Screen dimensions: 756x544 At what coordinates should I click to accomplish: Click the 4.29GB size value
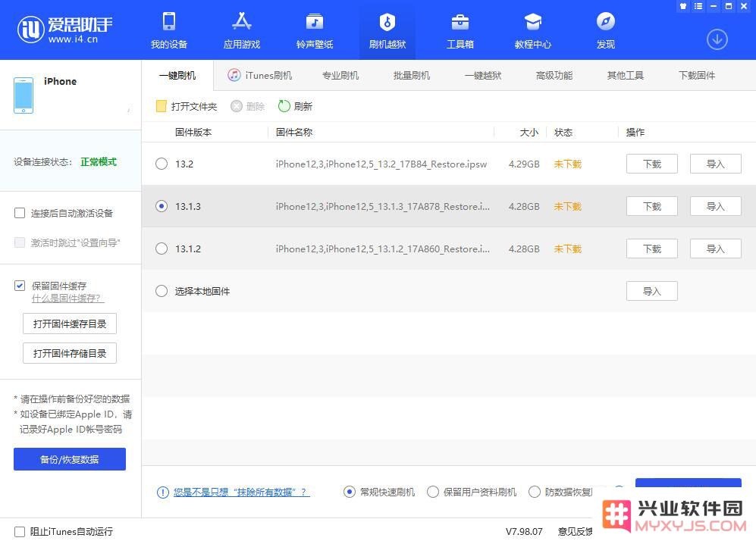[524, 164]
